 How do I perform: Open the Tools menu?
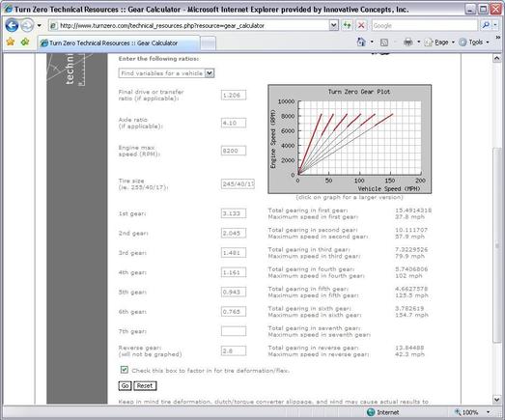tap(474, 42)
